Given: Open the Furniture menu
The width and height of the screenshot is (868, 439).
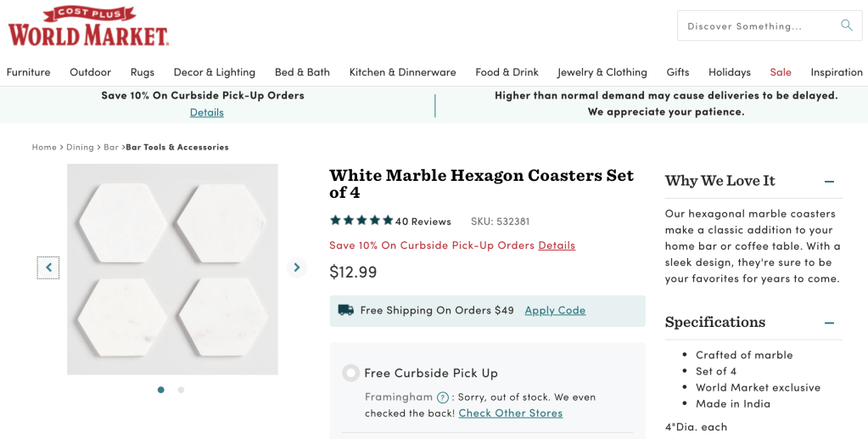Looking at the screenshot, I should (x=29, y=72).
